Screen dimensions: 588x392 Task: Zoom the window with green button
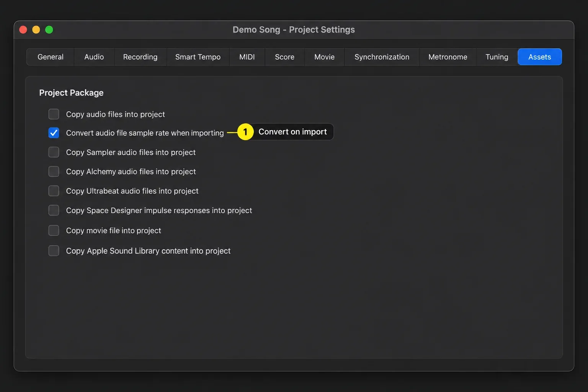[x=49, y=29]
